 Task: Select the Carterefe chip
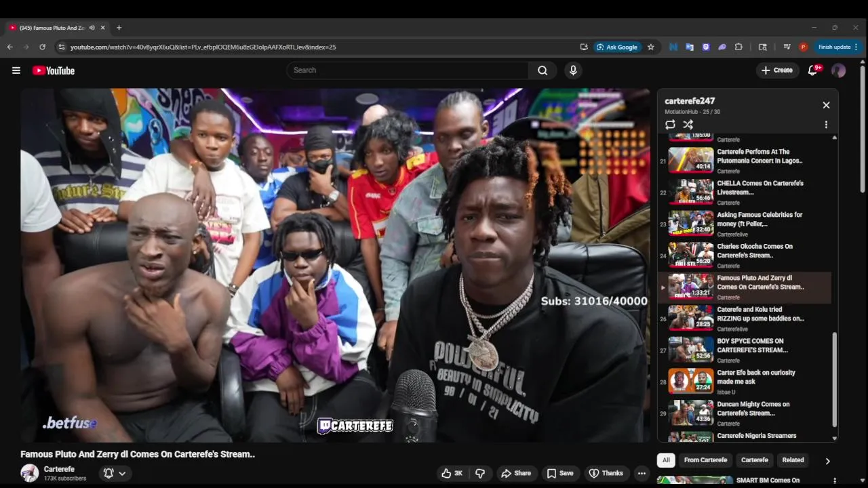click(x=755, y=460)
